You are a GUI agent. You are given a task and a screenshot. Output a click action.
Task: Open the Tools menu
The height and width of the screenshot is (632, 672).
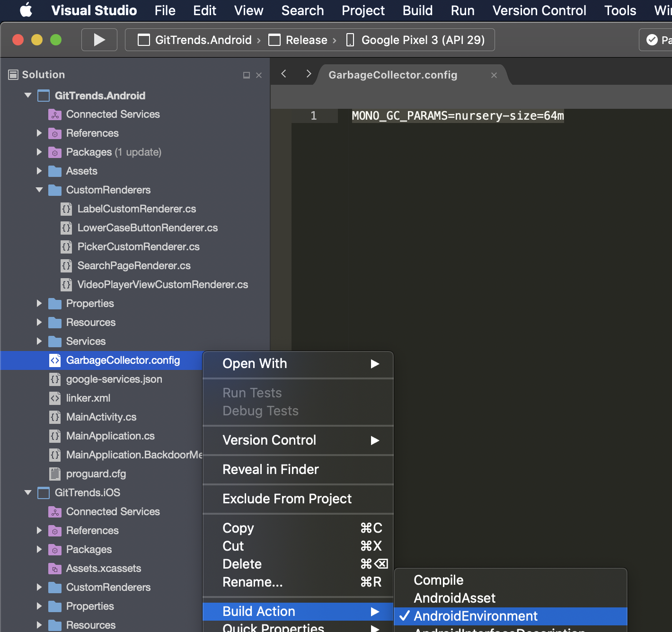pos(620,10)
